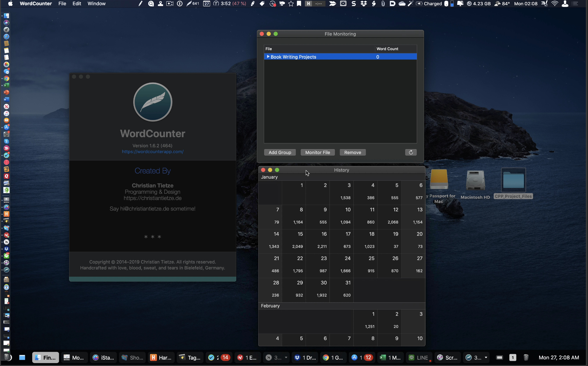
Task: Switch to Har... in the bottom taskbar
Action: click(x=161, y=358)
